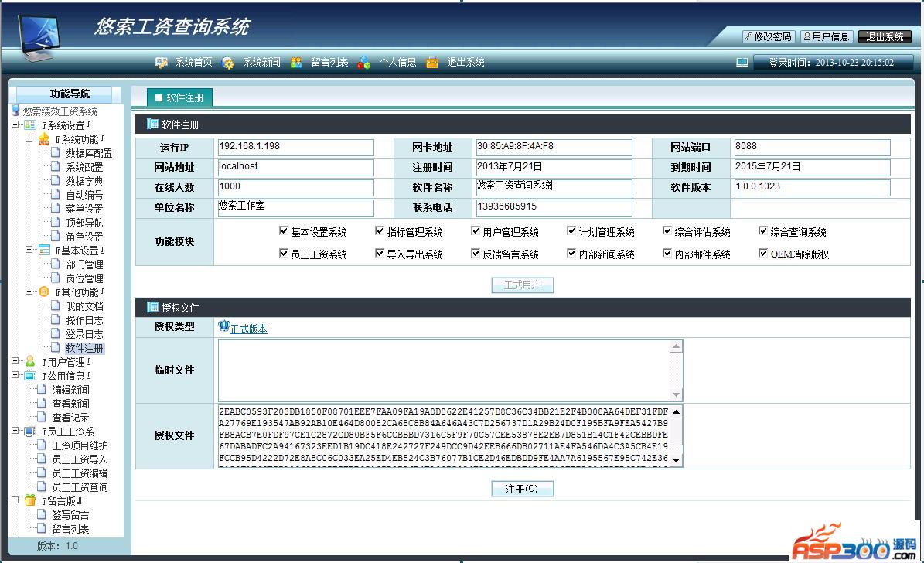Click the small monitor icon beside 登录时间

click(742, 63)
